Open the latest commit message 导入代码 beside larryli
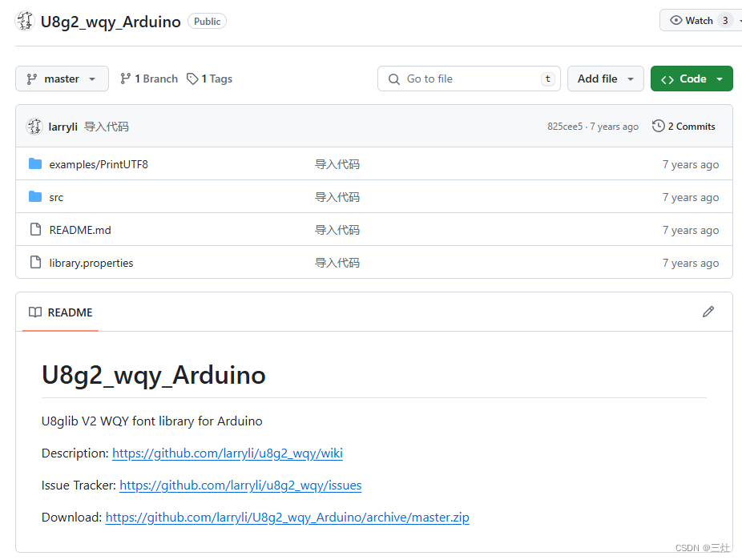This screenshot has height=560, width=742. pyautogui.click(x=107, y=127)
